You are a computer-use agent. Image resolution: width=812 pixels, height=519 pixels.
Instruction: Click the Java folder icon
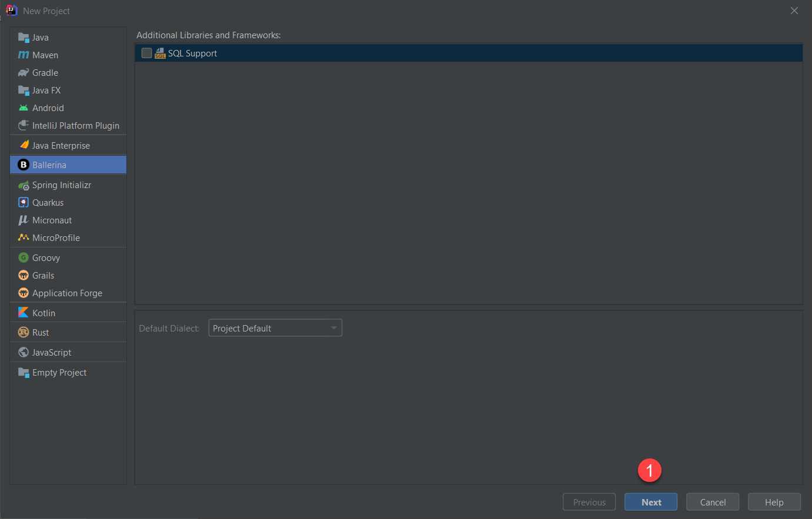24,38
